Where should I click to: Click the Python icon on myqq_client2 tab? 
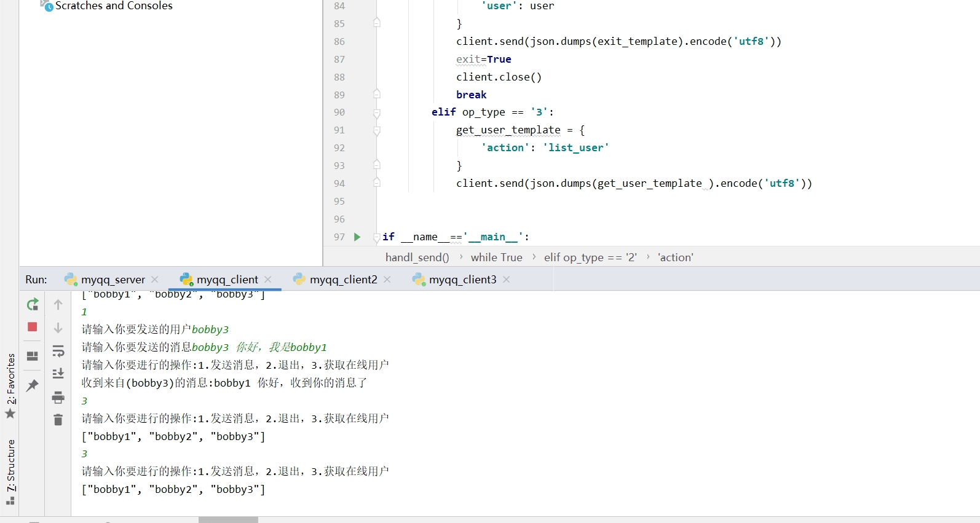coord(299,280)
